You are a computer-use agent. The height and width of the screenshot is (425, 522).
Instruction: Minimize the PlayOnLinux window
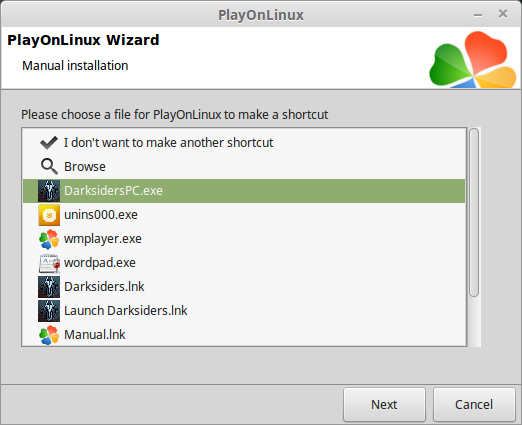click(x=478, y=15)
